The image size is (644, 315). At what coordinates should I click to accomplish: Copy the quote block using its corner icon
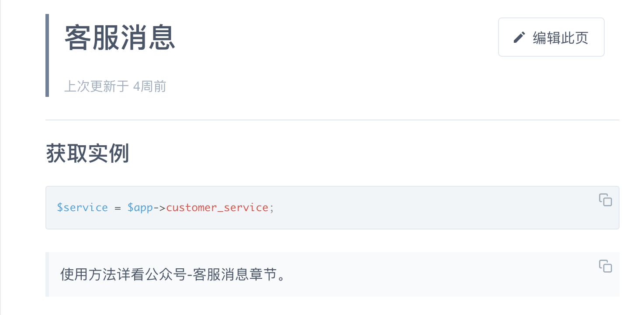606,267
